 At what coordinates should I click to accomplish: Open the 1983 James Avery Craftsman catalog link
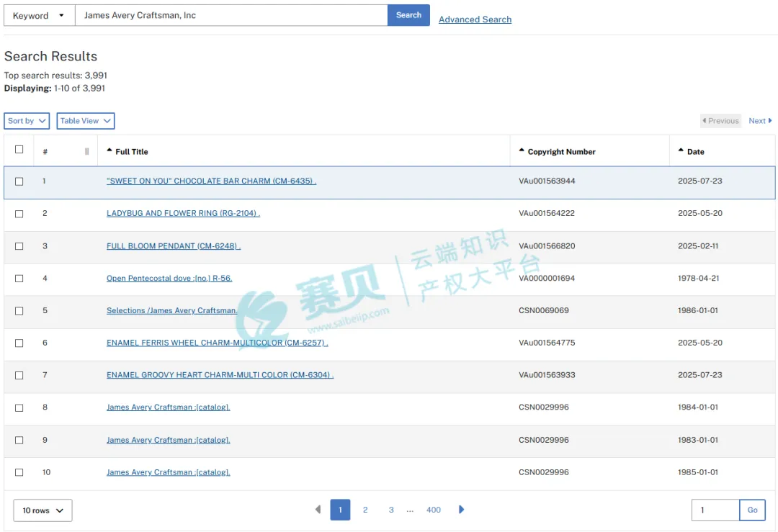(168, 440)
